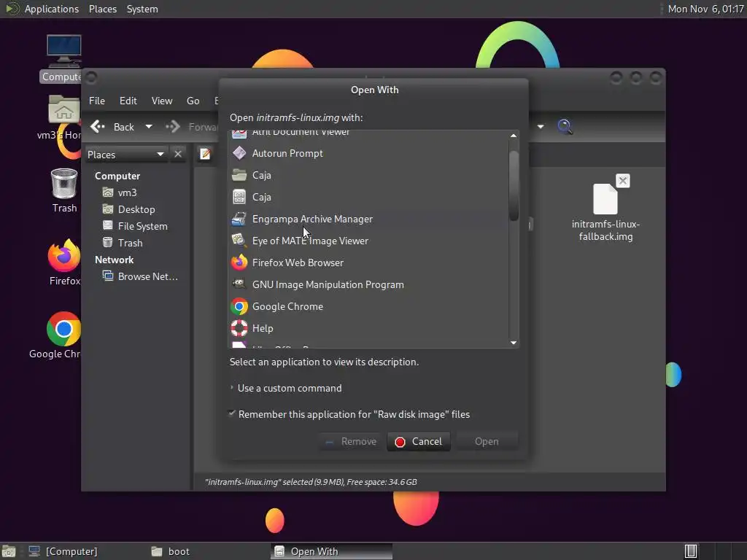Viewport: 747px width, 560px height.
Task: Select the Help lifebuoy icon
Action: [239, 328]
